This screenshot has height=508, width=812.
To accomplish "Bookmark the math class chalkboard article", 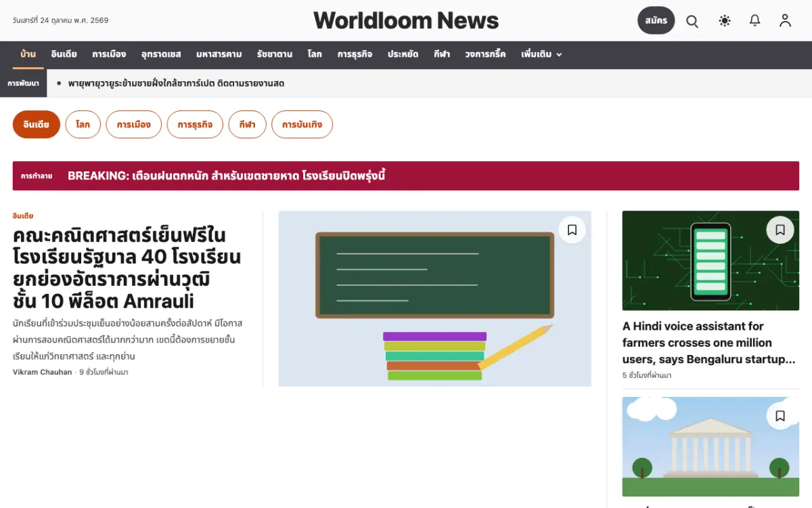I will coord(572,230).
